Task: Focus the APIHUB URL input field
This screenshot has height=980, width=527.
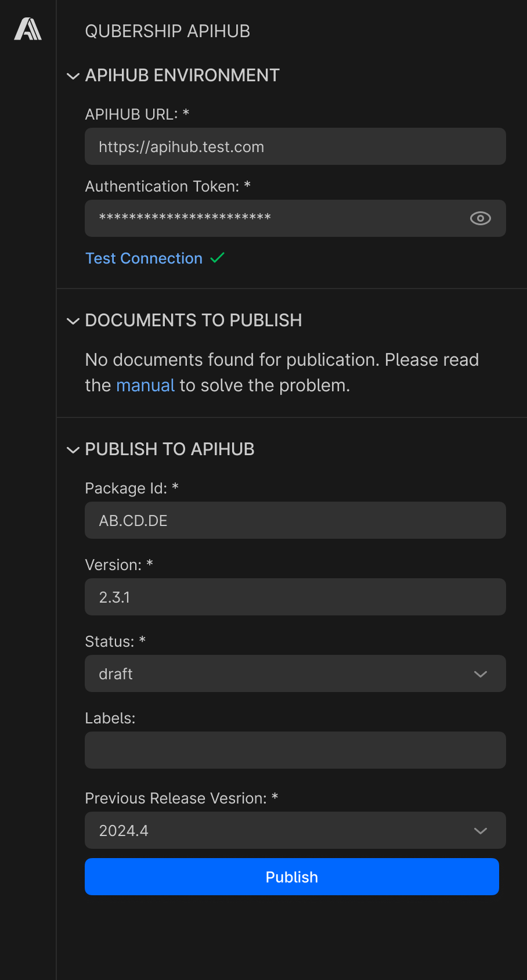Action: pyautogui.click(x=295, y=146)
